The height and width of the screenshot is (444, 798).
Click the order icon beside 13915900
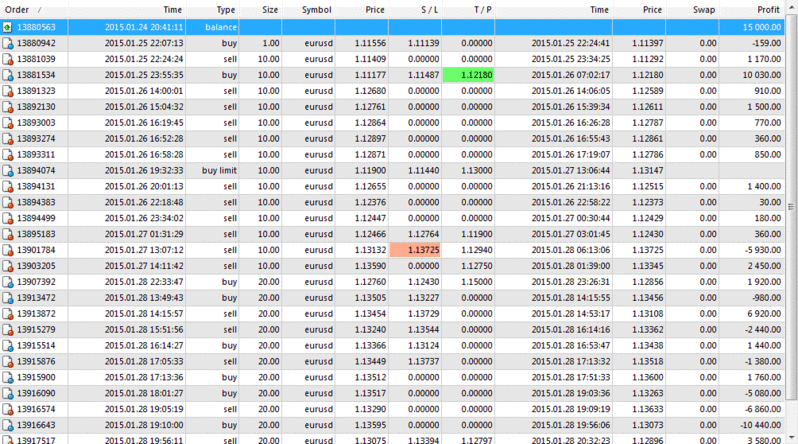(x=8, y=377)
